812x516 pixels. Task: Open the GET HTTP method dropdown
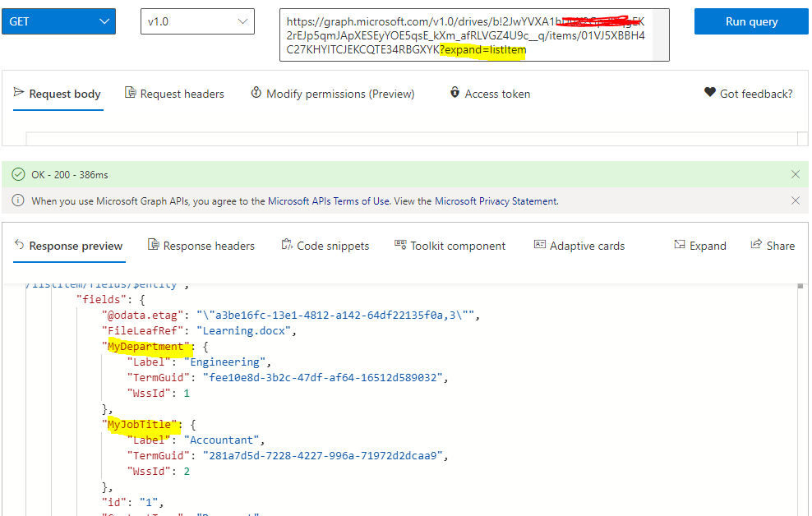click(58, 21)
